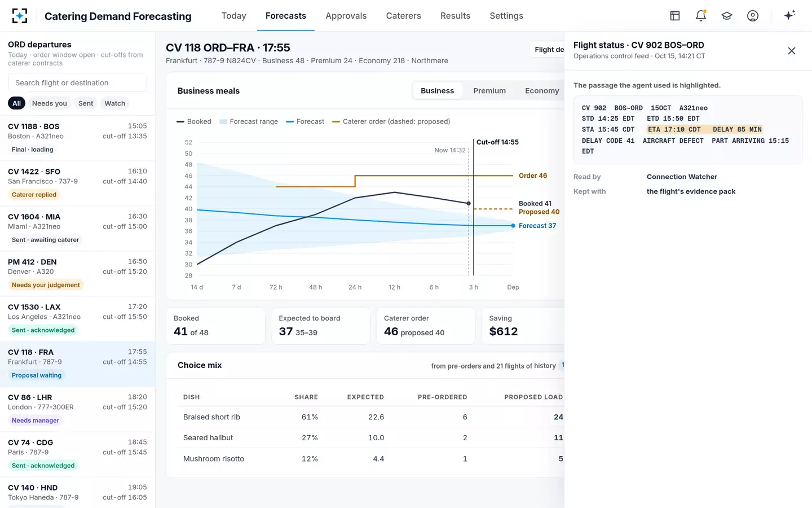Filter flights by Watch
Screen dimensions: 812x508
pos(115,103)
